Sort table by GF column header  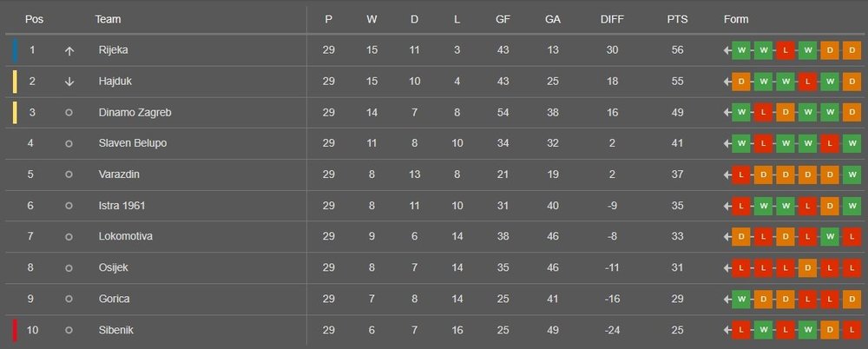503,19
